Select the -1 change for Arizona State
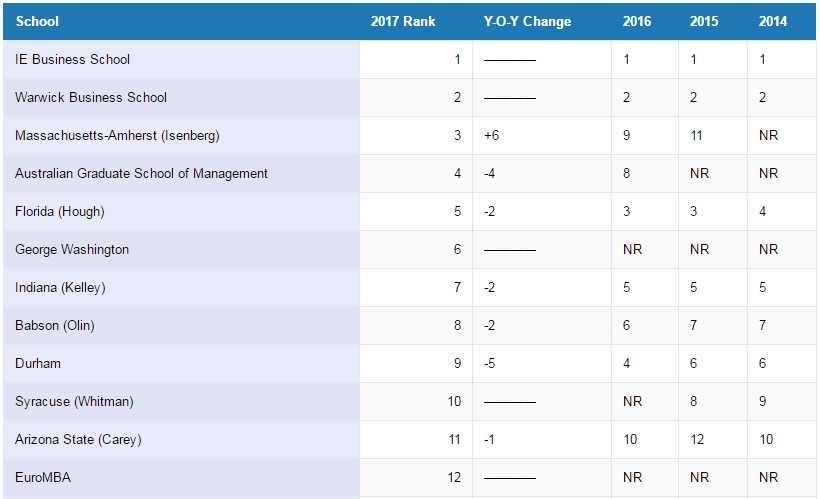Image resolution: width=820 pixels, height=499 pixels. click(489, 439)
